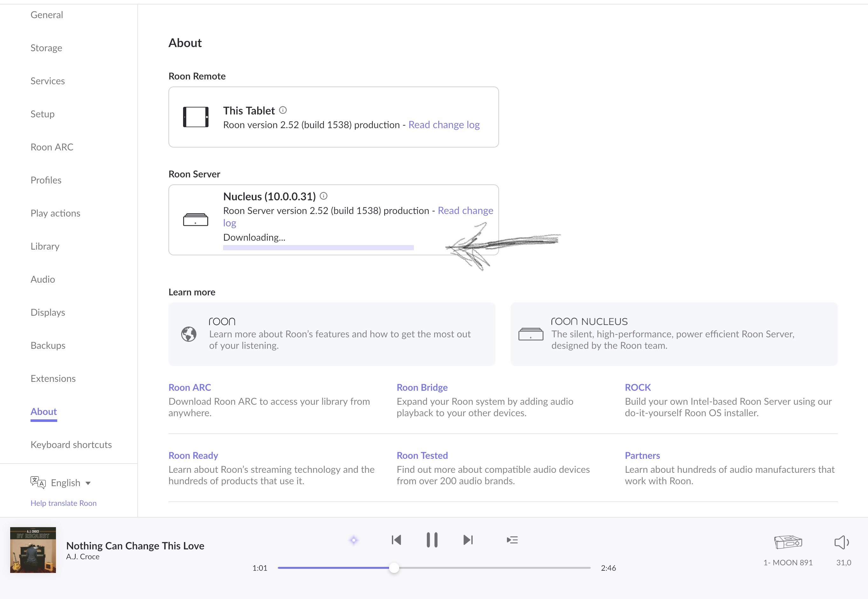868x599 pixels.
Task: Open Extensions settings
Action: tap(53, 378)
